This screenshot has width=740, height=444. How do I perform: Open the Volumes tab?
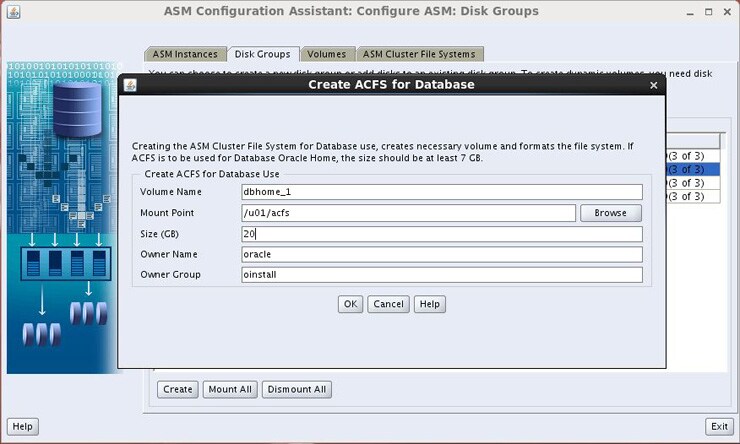pos(326,54)
